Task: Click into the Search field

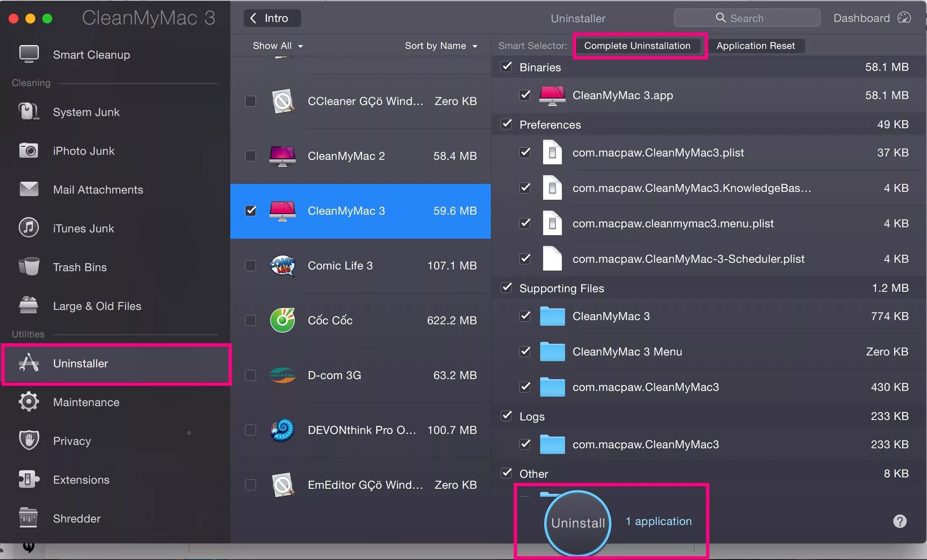Action: [747, 18]
